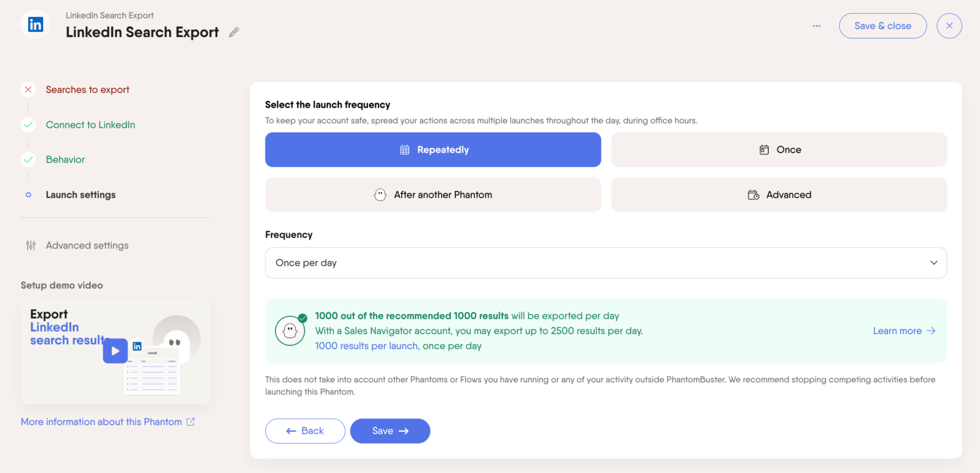Click the LinkedIn logo icon in header
980x473 pixels.
click(36, 25)
